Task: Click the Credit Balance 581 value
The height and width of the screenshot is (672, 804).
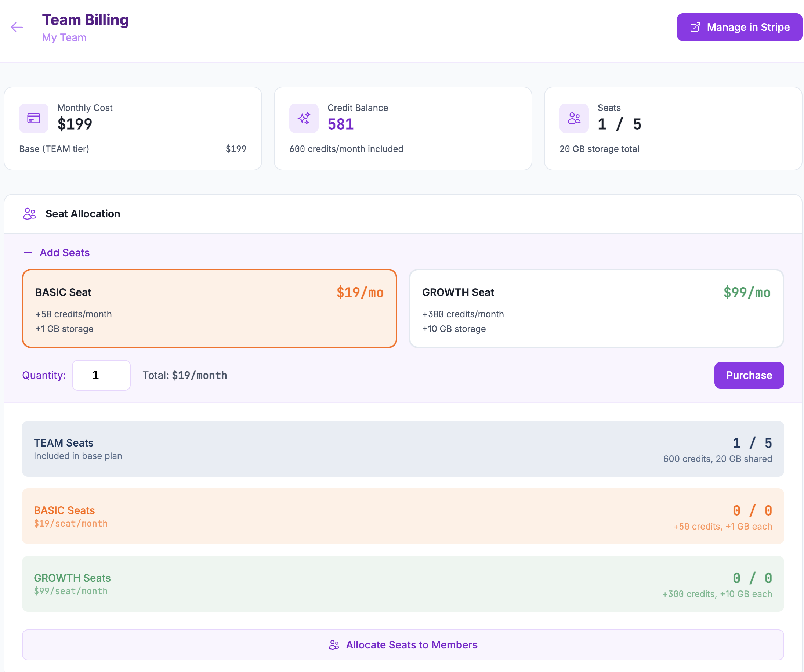Action: click(340, 124)
